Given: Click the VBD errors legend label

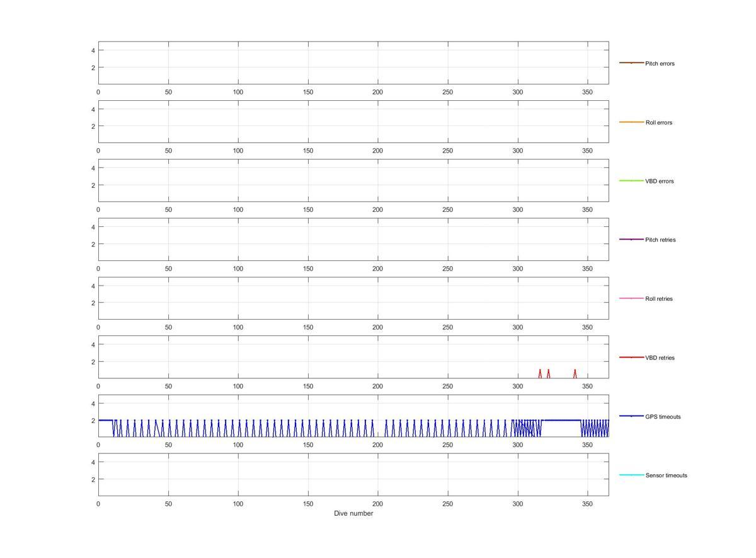Looking at the screenshot, I should (x=660, y=181).
